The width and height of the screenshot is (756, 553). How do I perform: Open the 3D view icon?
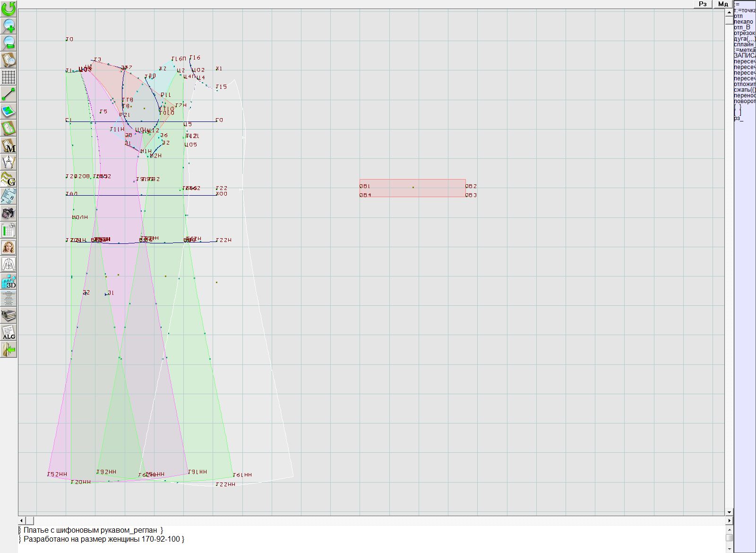(x=9, y=282)
